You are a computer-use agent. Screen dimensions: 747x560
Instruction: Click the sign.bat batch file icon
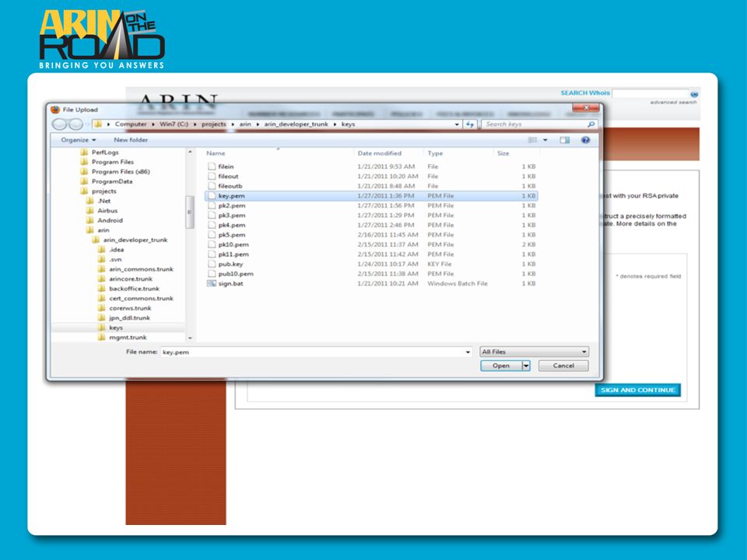point(212,283)
